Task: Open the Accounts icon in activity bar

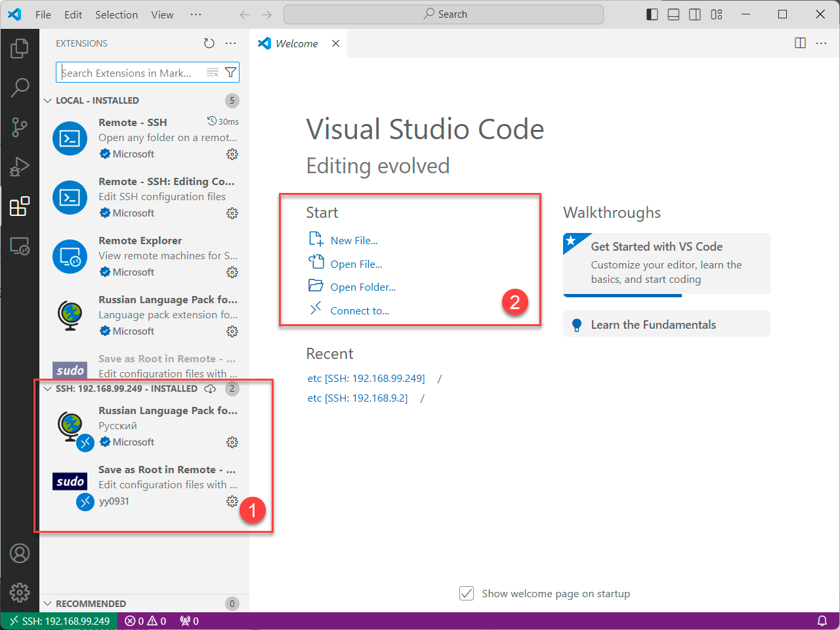Action: click(20, 553)
